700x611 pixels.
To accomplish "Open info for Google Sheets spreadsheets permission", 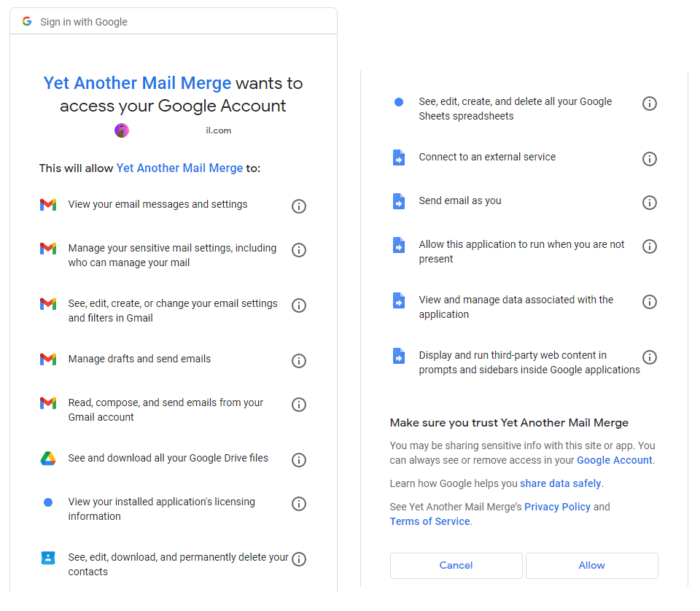I will [650, 104].
